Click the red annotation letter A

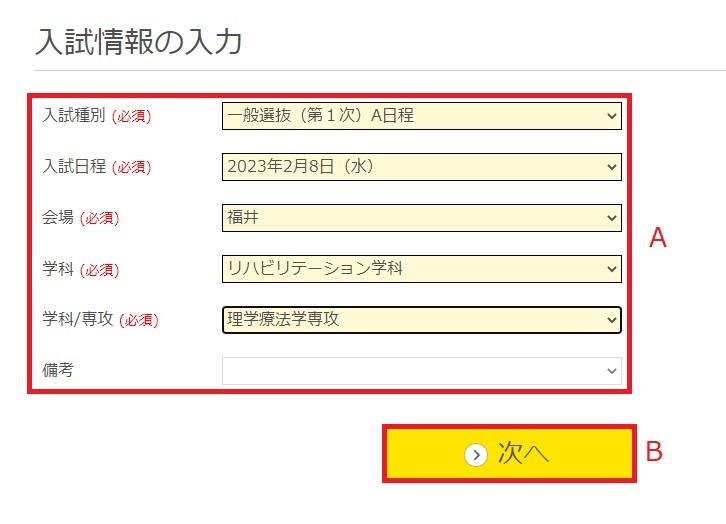pos(657,238)
